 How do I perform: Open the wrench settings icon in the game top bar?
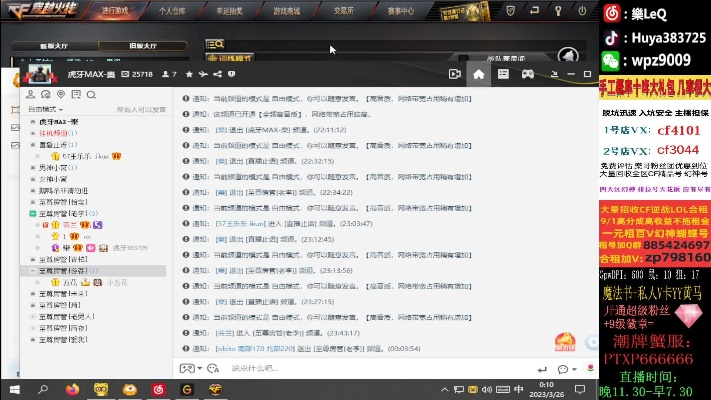(558, 10)
